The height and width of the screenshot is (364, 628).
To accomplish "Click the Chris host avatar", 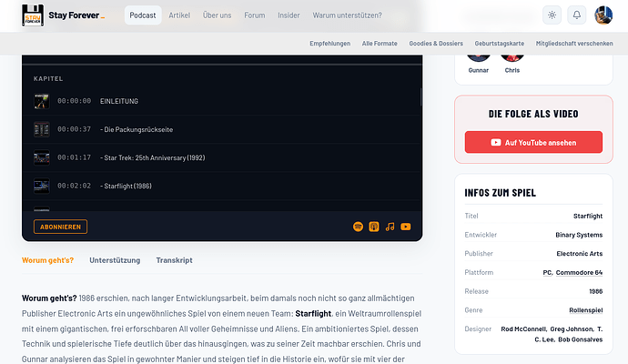I will (512, 58).
